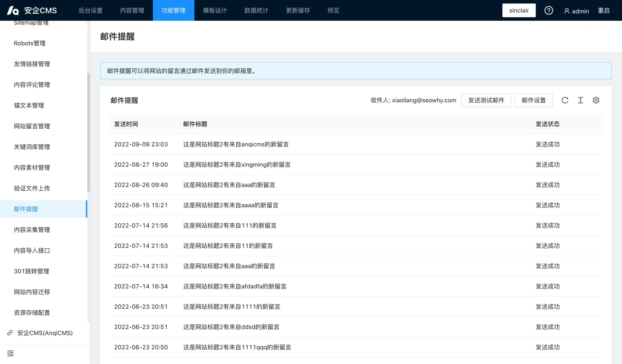Open the 邮件设置 button
Image resolution: width=622 pixels, height=364 pixels.
pos(534,100)
